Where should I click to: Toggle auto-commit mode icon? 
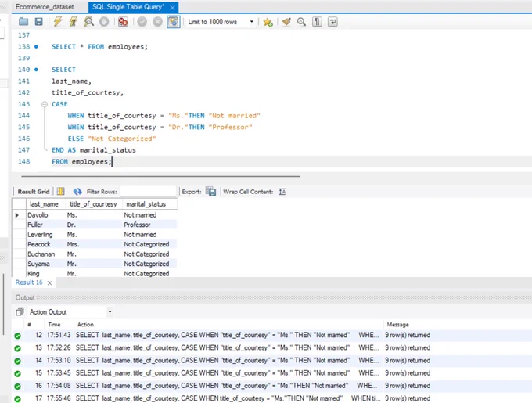(174, 22)
